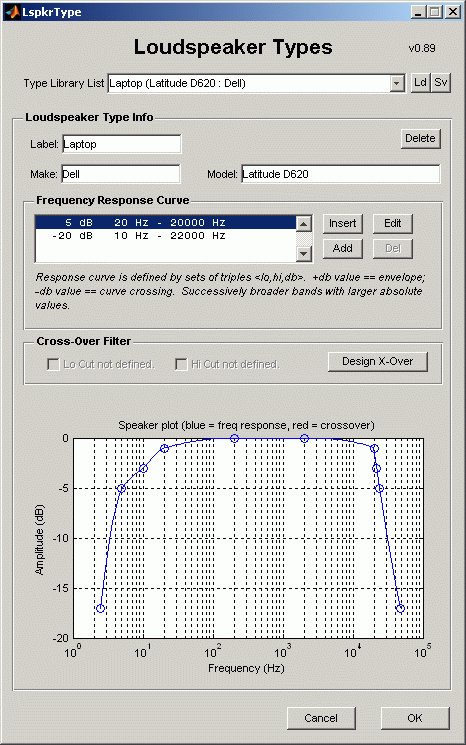
Task: Click the Edit button
Action: pyautogui.click(x=392, y=223)
